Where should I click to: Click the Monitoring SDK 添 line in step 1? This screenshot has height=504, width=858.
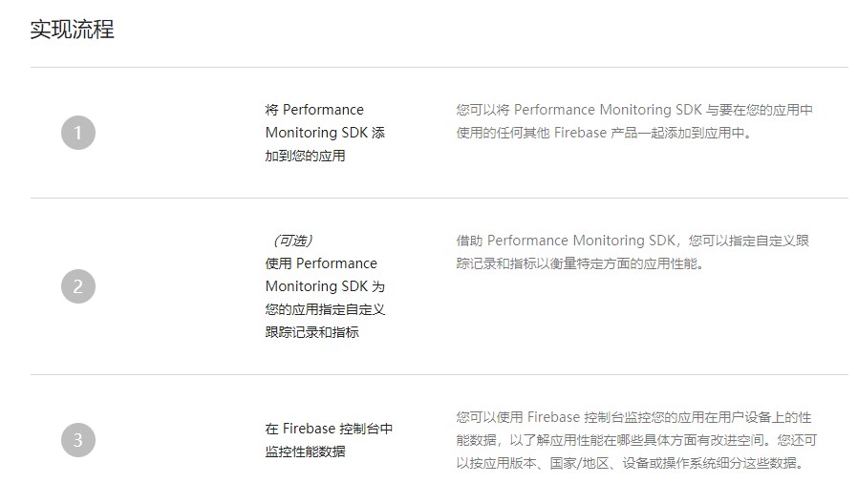tap(325, 133)
